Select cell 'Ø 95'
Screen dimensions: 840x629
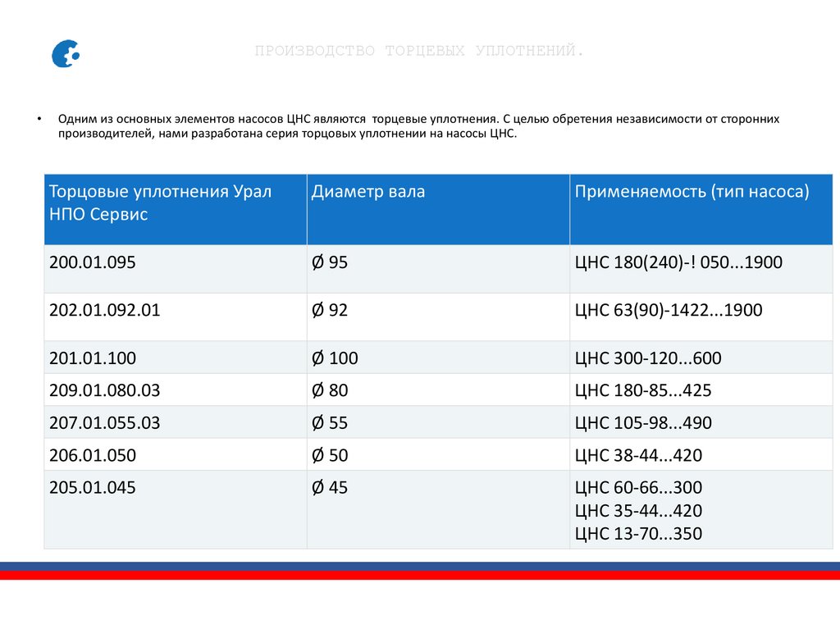coord(438,269)
